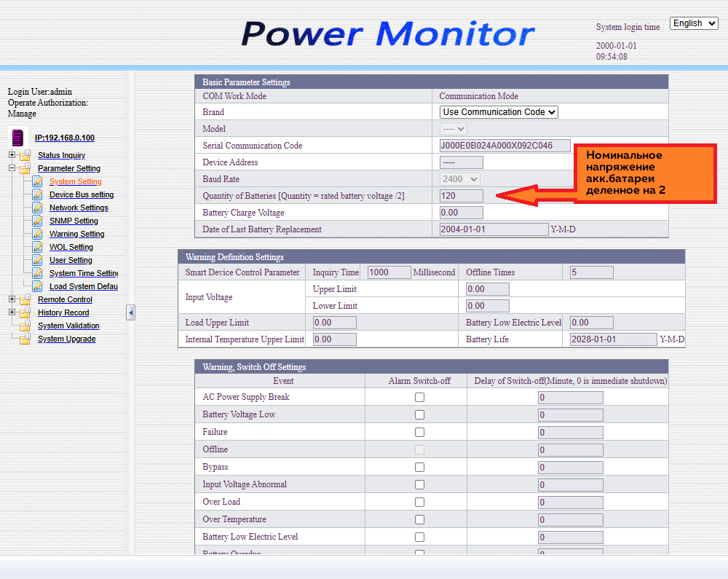The height and width of the screenshot is (579, 728).
Task: Enable AC Power Supply Break alarm checkbox
Action: (x=419, y=398)
